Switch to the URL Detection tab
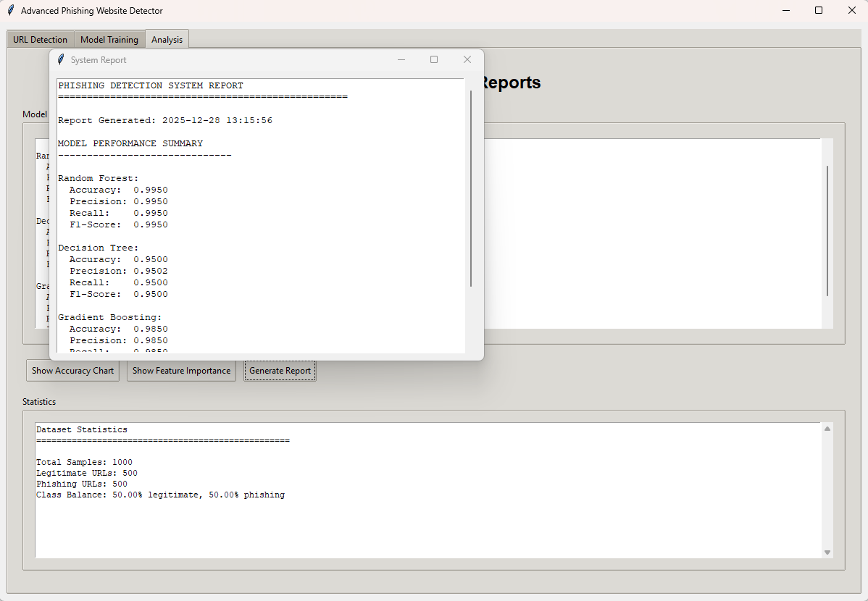Image resolution: width=868 pixels, height=601 pixels. (x=40, y=40)
